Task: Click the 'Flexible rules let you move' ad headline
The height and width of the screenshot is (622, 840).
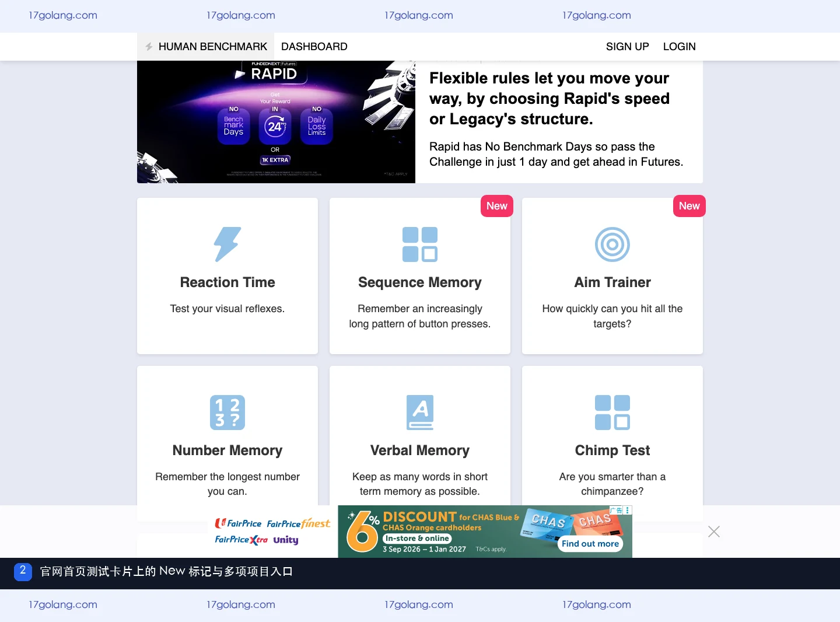Action: click(549, 99)
